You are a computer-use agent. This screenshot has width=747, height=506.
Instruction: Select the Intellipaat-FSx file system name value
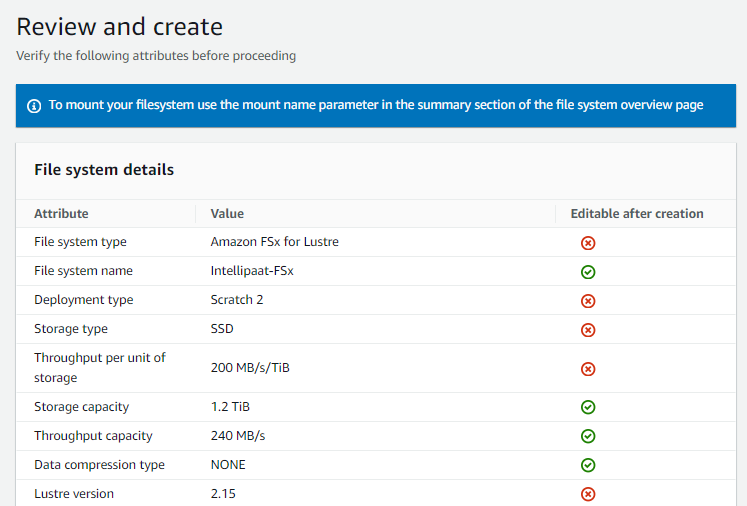pos(251,271)
